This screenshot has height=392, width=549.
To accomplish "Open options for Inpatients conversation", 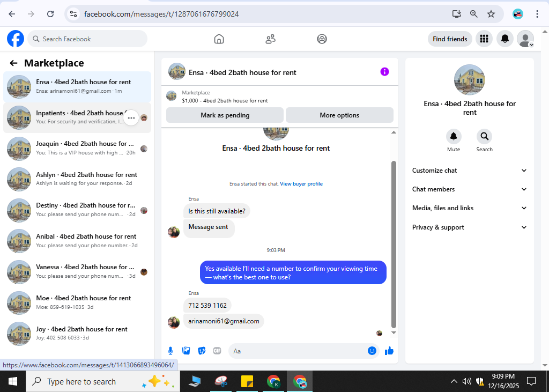I will point(131,118).
